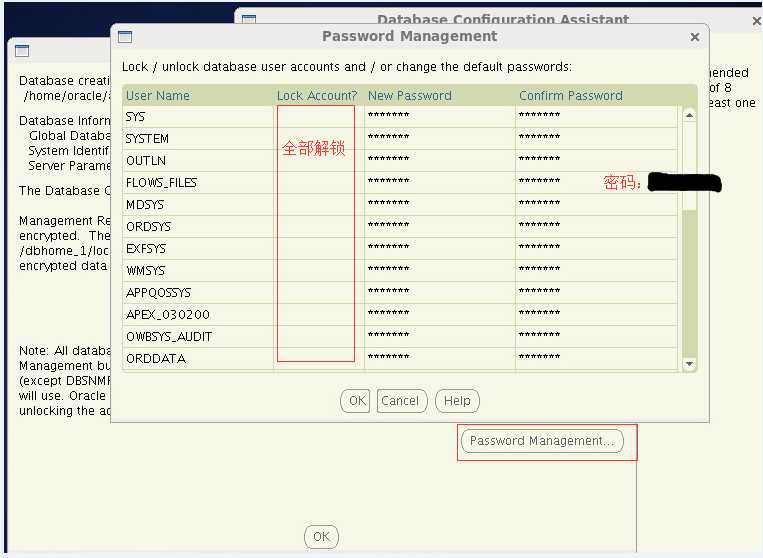Toggle Lock Account cell for OUTLN
763x558 pixels.
point(319,161)
